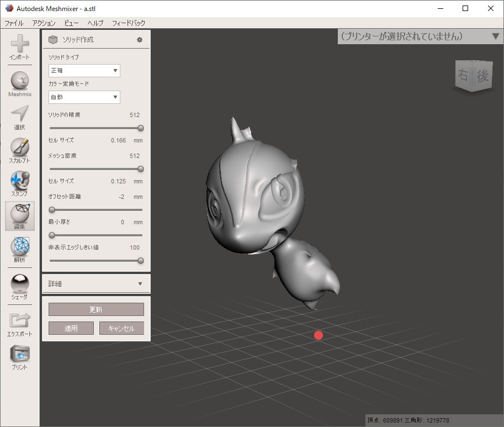Click the solid cube icon beside ソリッド作成
The height and width of the screenshot is (427, 504).
pos(52,40)
